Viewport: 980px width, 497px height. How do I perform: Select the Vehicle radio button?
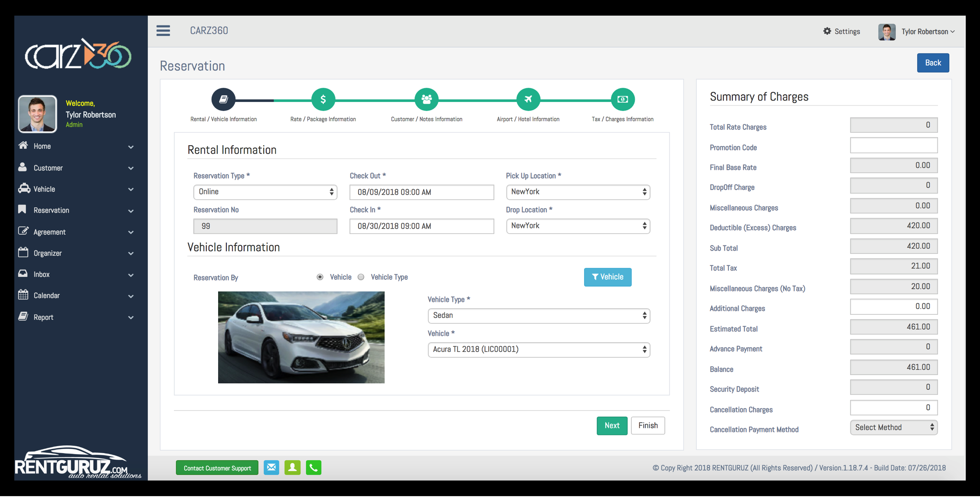320,277
